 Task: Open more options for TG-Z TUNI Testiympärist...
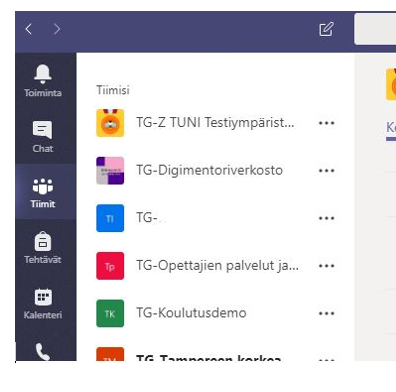(326, 123)
